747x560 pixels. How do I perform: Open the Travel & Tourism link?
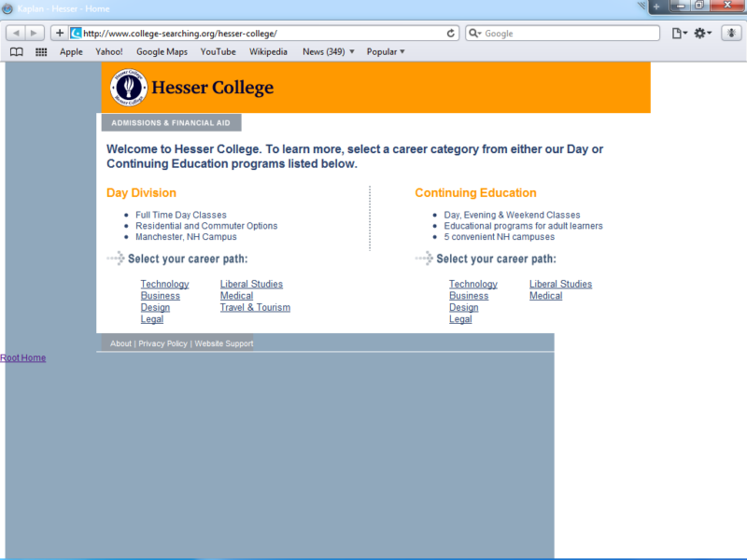(255, 308)
